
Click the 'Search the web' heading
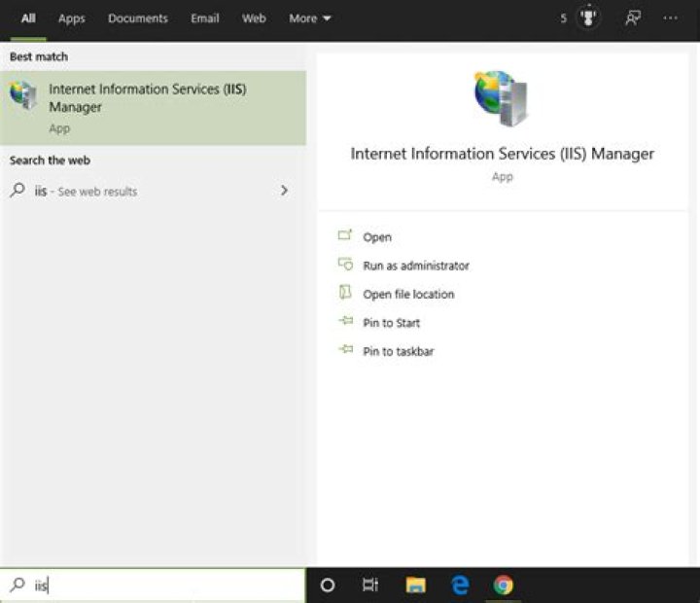tap(50, 160)
